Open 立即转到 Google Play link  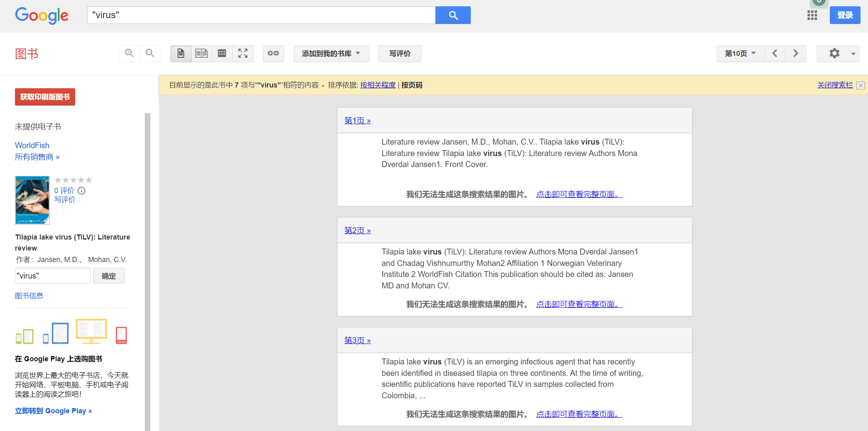point(54,411)
